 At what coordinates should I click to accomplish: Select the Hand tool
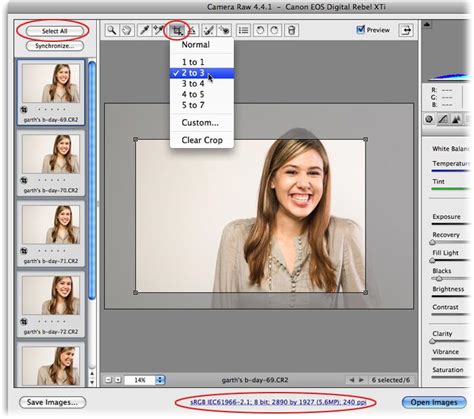pyautogui.click(x=127, y=30)
